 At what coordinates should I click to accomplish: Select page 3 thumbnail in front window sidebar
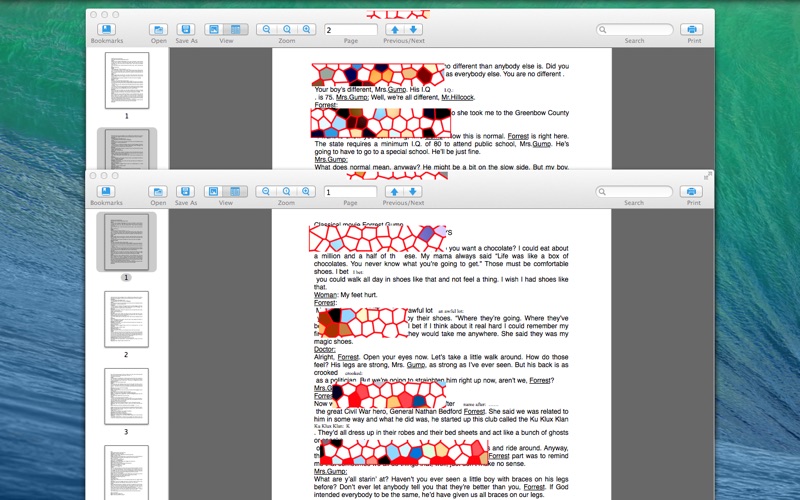pyautogui.click(x=127, y=396)
